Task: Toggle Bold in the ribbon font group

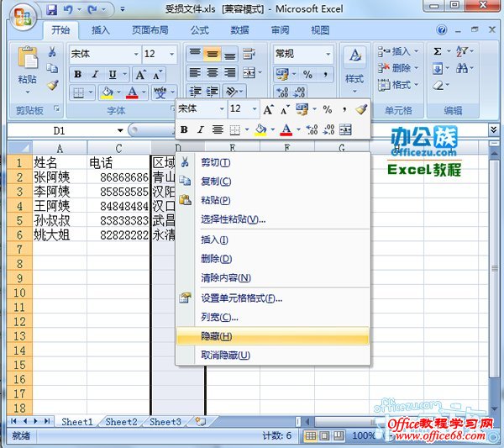Action: pyautogui.click(x=76, y=74)
